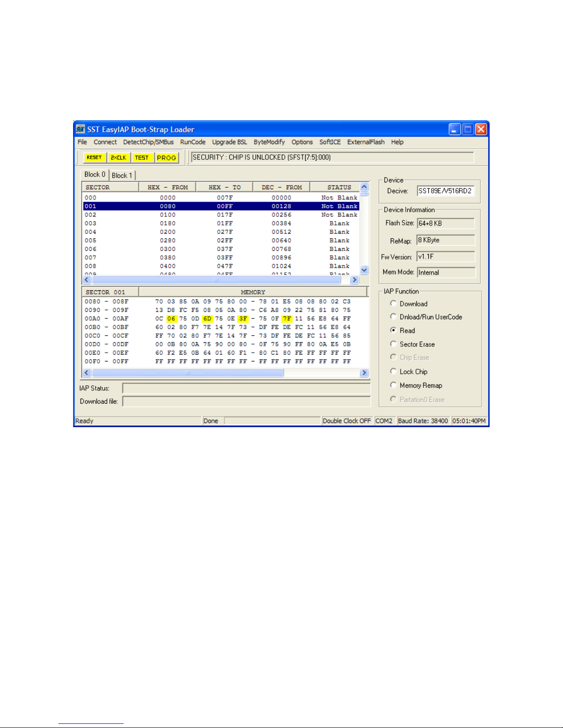Switch to the Block 1 tab

click(x=122, y=175)
